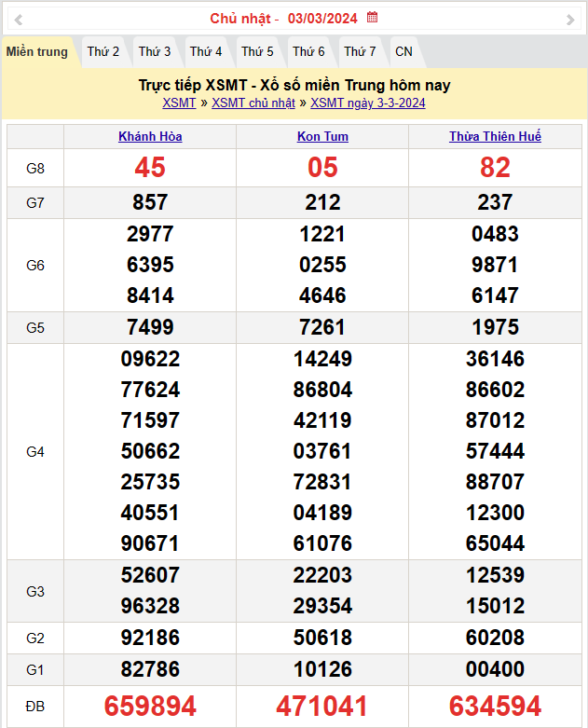The width and height of the screenshot is (588, 728).
Task: Open the Kon Tum province link
Action: [x=322, y=136]
